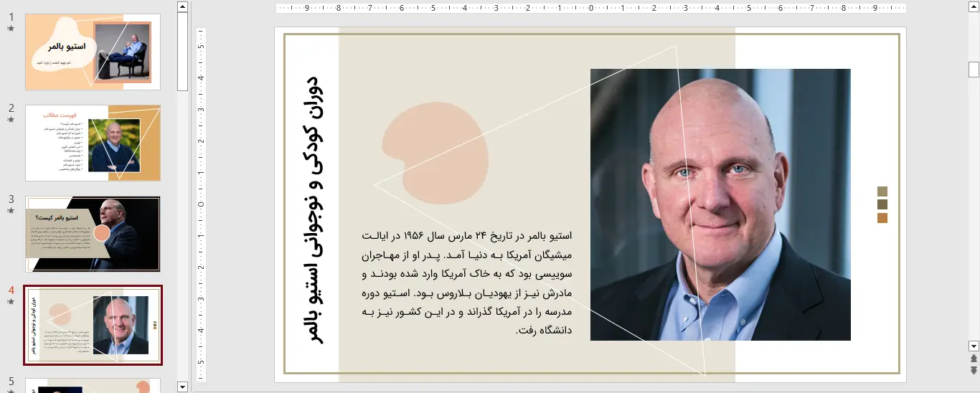The image size is (980, 393).
Task: Go to next slide using double-arrow down icon
Action: (974, 370)
